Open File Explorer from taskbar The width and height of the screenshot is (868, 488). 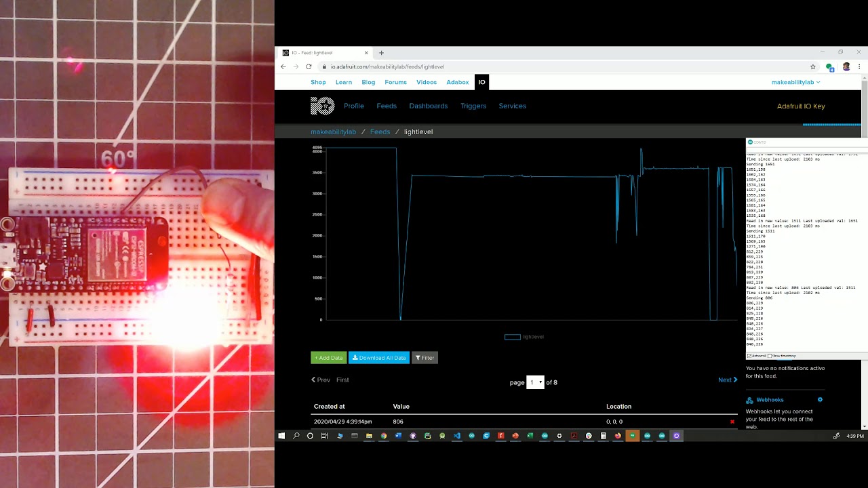tap(369, 436)
